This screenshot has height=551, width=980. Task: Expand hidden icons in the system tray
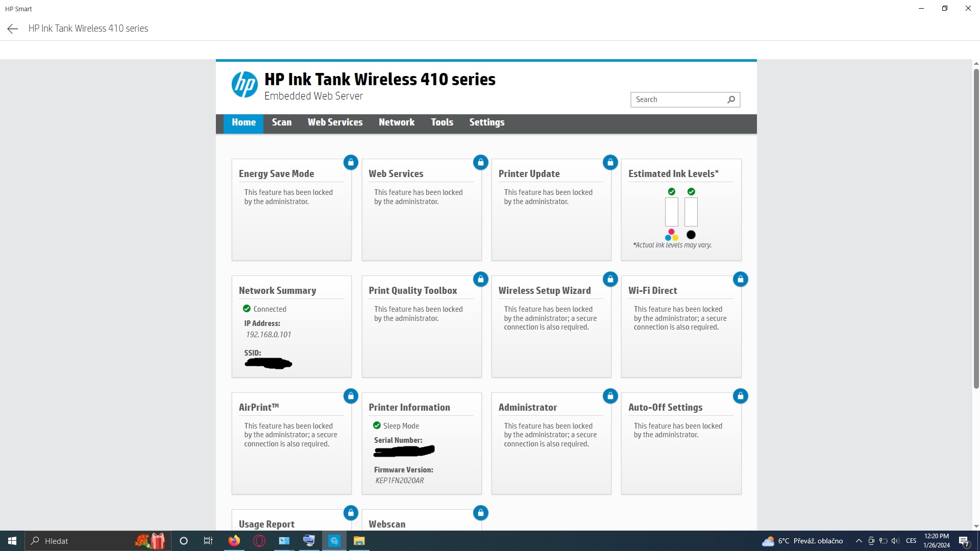tap(858, 541)
